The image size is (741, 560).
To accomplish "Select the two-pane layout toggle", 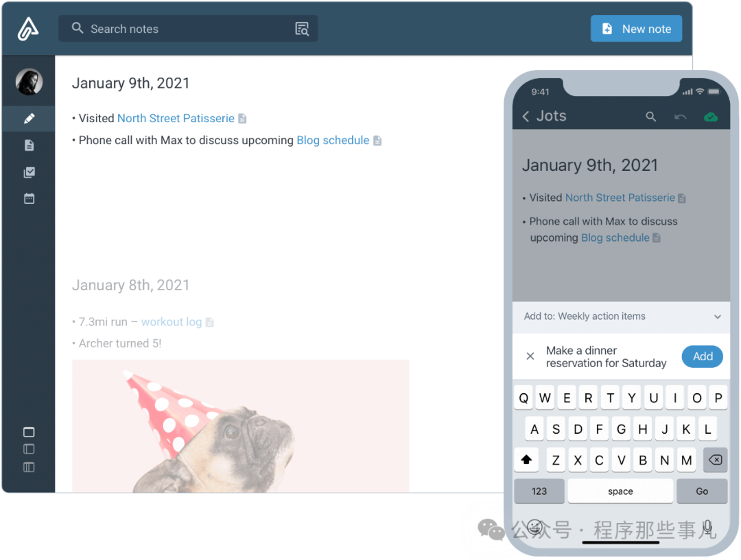I will 29,449.
